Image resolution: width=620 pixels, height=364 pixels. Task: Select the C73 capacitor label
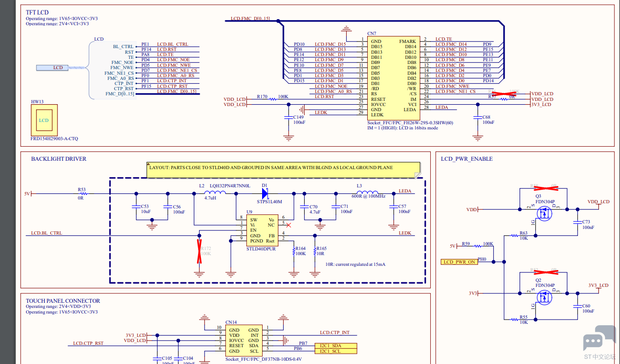(586, 222)
